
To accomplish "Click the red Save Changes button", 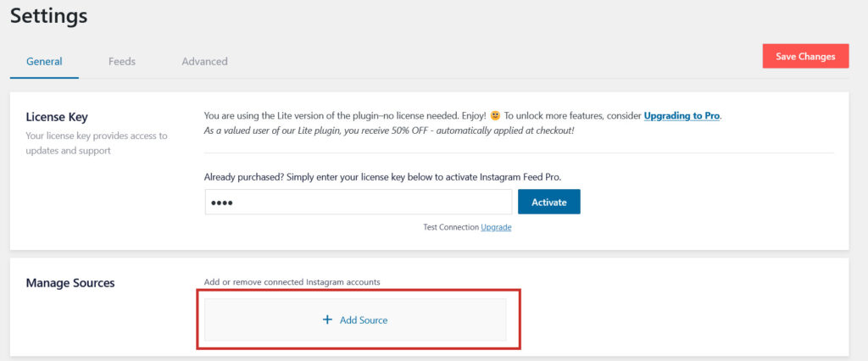I will [805, 56].
